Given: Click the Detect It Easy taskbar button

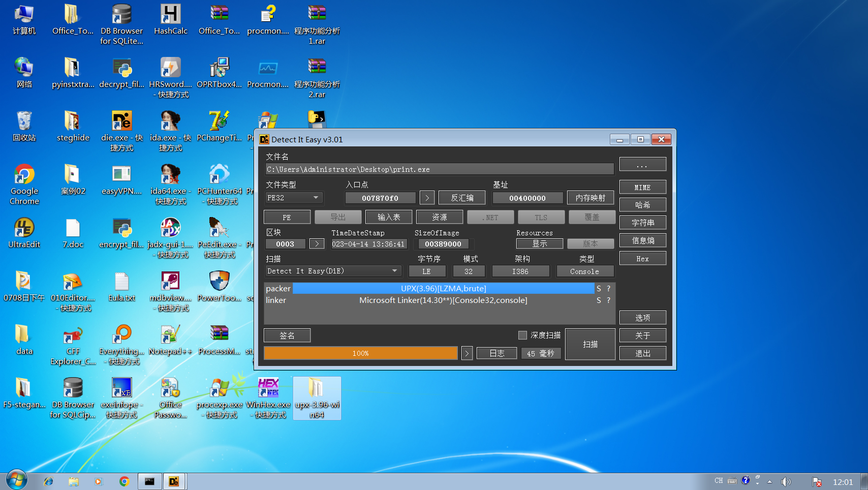Looking at the screenshot, I should pyautogui.click(x=174, y=481).
